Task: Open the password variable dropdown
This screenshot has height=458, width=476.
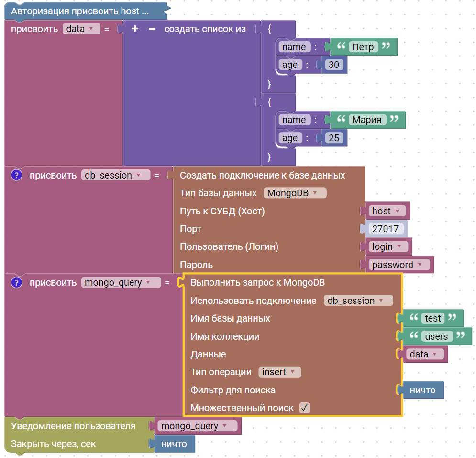Action: (399, 265)
